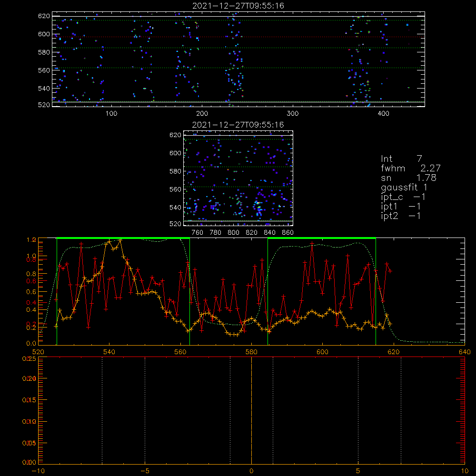476x476 pixels.
Task: Click x-axis label 560 on the profile plot
Action: (x=180, y=352)
